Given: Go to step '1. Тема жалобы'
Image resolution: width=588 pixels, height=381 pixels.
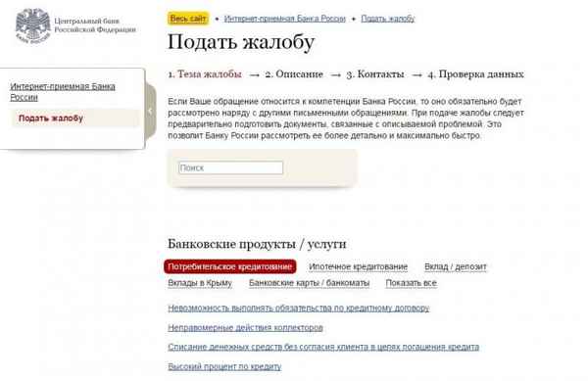Looking at the screenshot, I should (x=205, y=74).
